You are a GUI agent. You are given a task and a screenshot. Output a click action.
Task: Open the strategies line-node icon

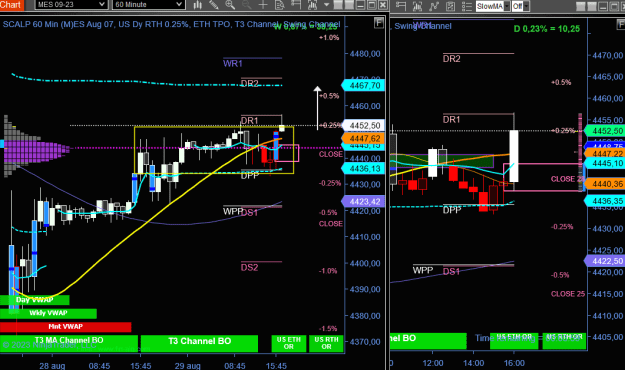tap(434, 6)
